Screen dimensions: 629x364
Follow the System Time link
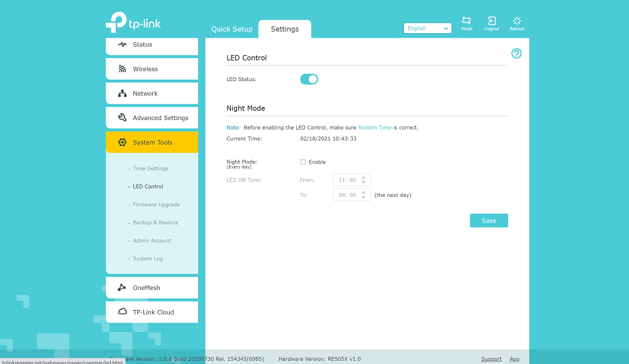click(x=375, y=128)
